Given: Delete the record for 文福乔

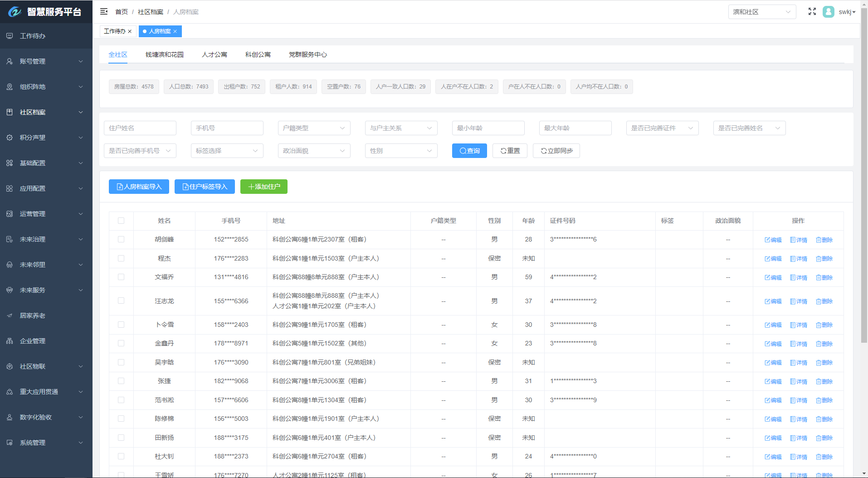Looking at the screenshot, I should 824,277.
